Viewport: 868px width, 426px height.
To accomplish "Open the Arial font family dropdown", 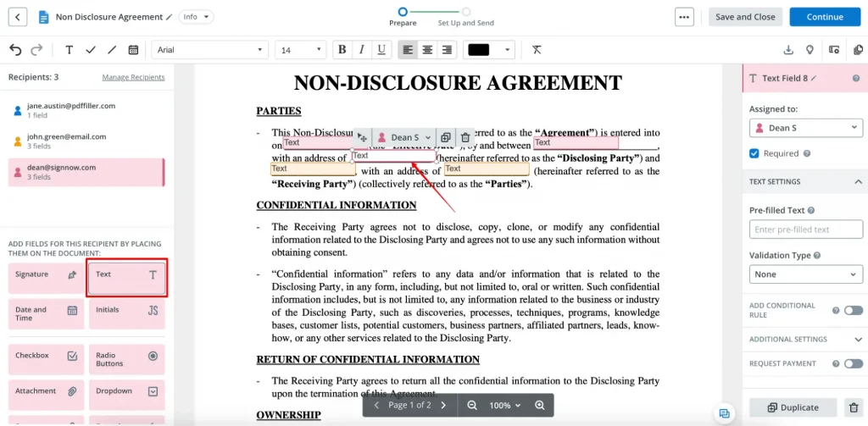I will (x=210, y=50).
